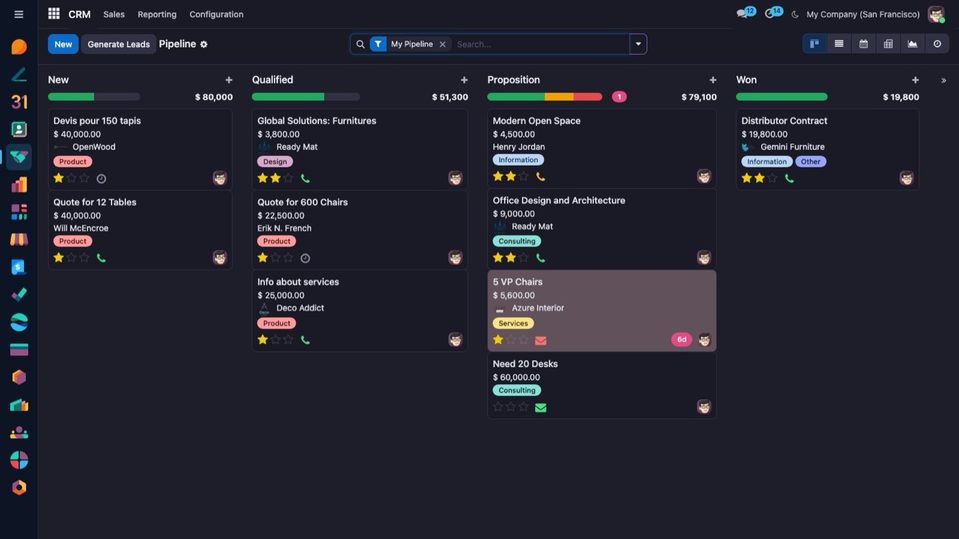
Task: Quick add lead in Qualified column
Action: pos(464,80)
